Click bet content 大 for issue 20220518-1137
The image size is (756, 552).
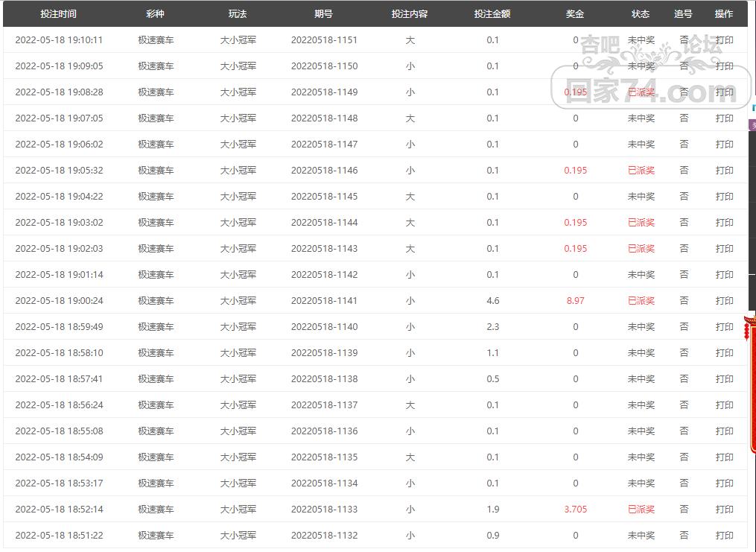[410, 405]
